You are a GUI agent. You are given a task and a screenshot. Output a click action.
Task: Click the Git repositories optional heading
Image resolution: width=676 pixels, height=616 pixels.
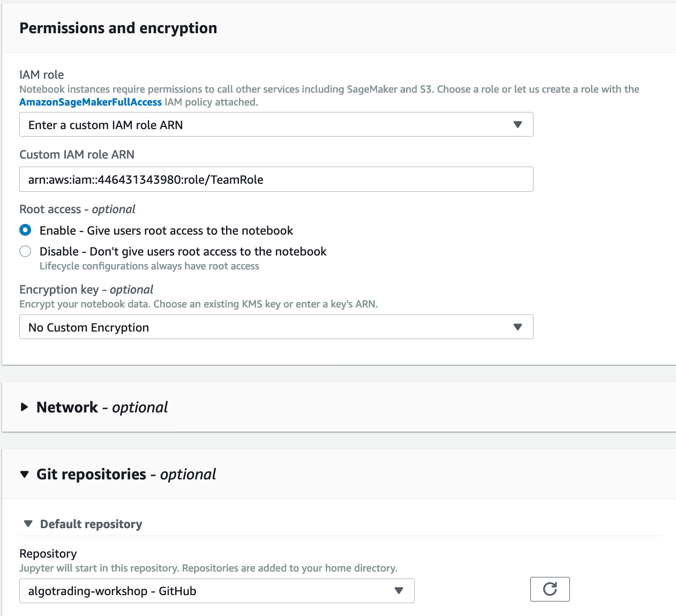[x=126, y=474]
